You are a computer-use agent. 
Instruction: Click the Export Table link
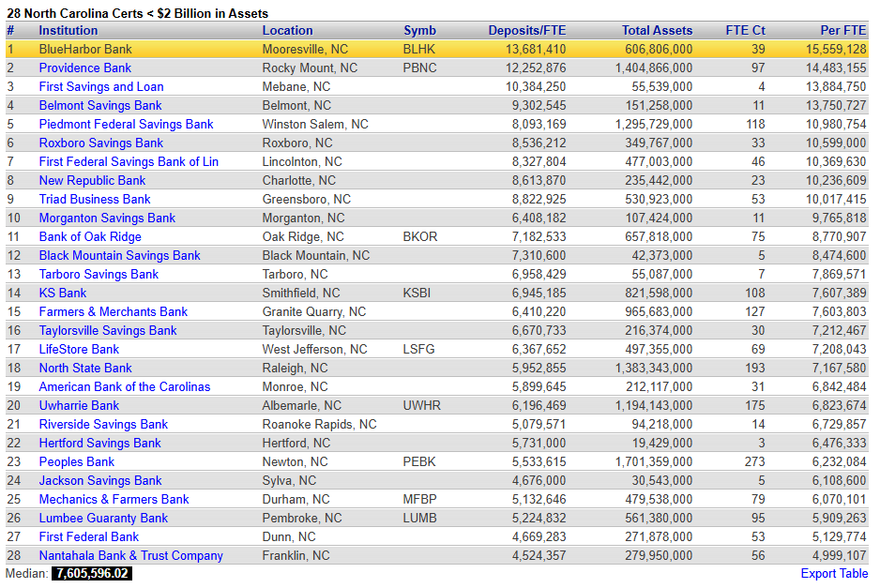tap(834, 573)
